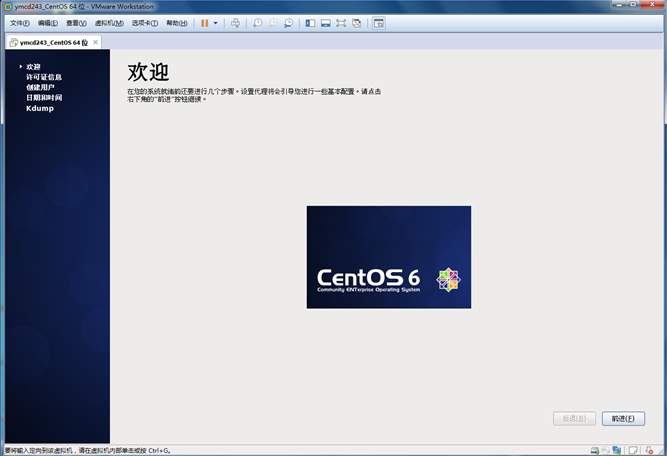Click the pause virtual machine toolbar icon
This screenshot has height=456, width=667.
(x=205, y=23)
